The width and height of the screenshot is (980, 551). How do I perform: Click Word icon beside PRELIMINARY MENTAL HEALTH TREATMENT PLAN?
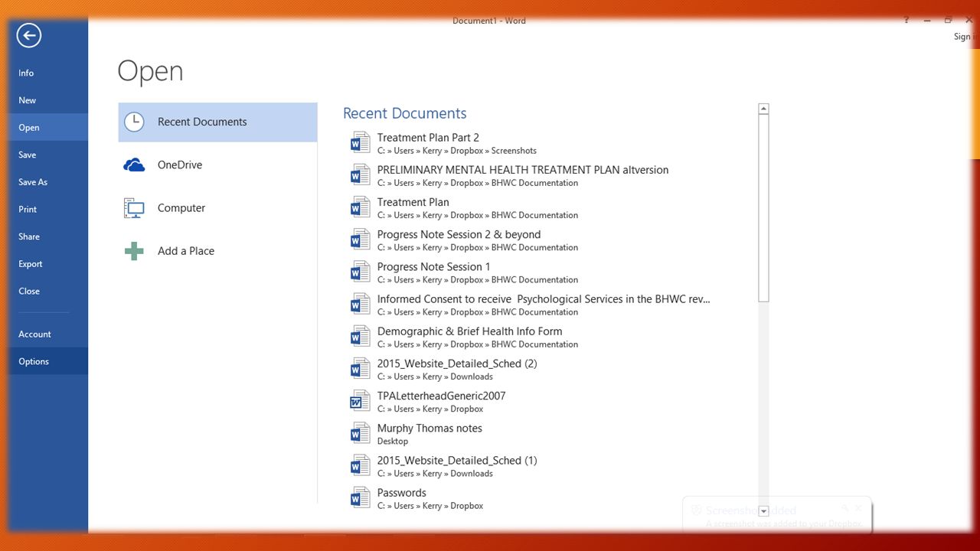[360, 175]
